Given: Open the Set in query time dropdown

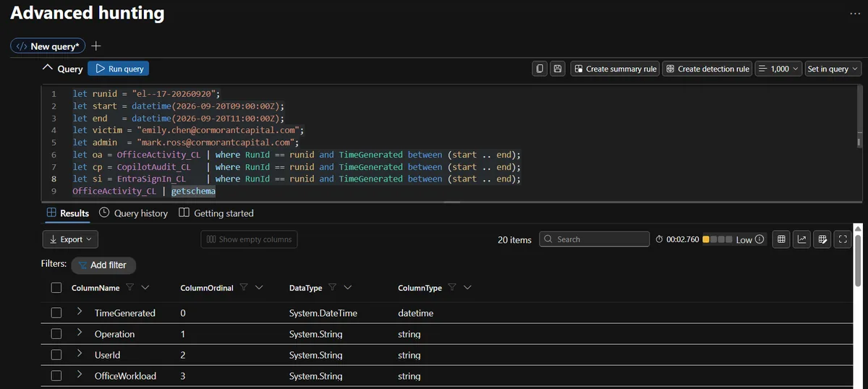Looking at the screenshot, I should [833, 69].
